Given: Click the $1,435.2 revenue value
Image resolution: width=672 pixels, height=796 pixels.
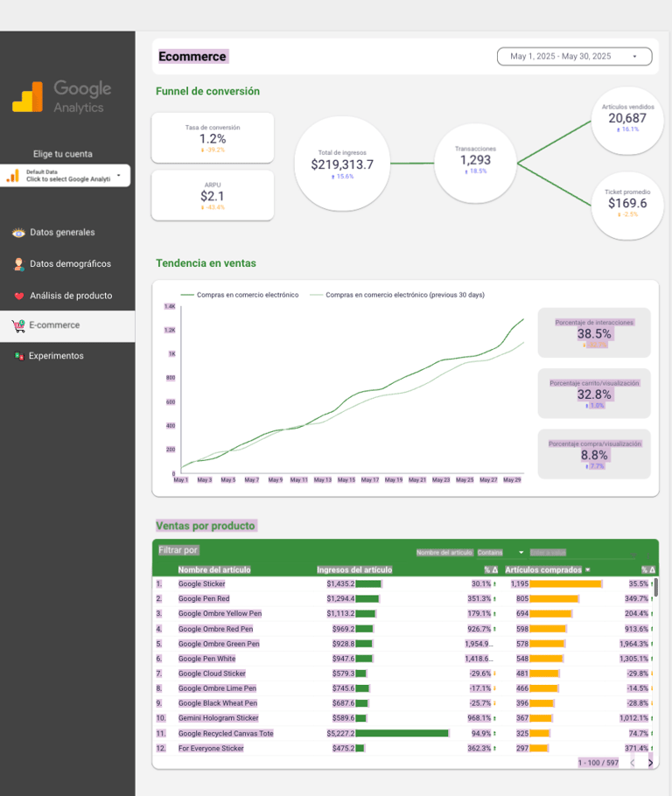Looking at the screenshot, I should pos(340,583).
